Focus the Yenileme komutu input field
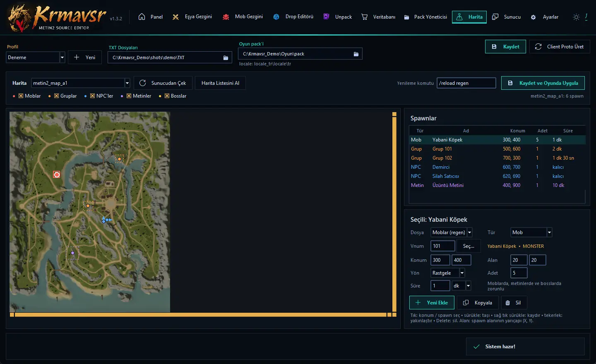Image resolution: width=596 pixels, height=364 pixels. (466, 83)
